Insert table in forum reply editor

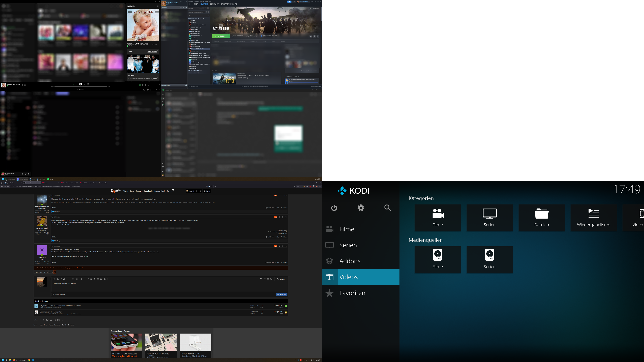click(104, 279)
